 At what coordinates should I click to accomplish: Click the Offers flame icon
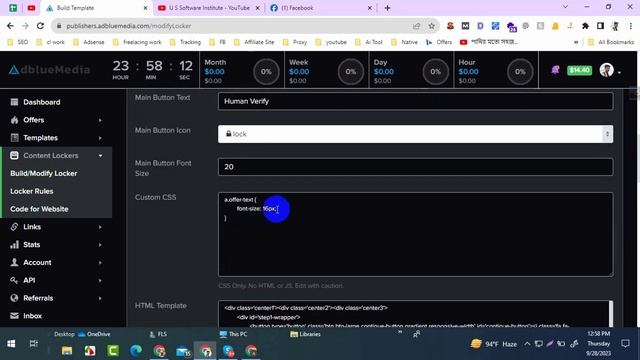click(14, 120)
